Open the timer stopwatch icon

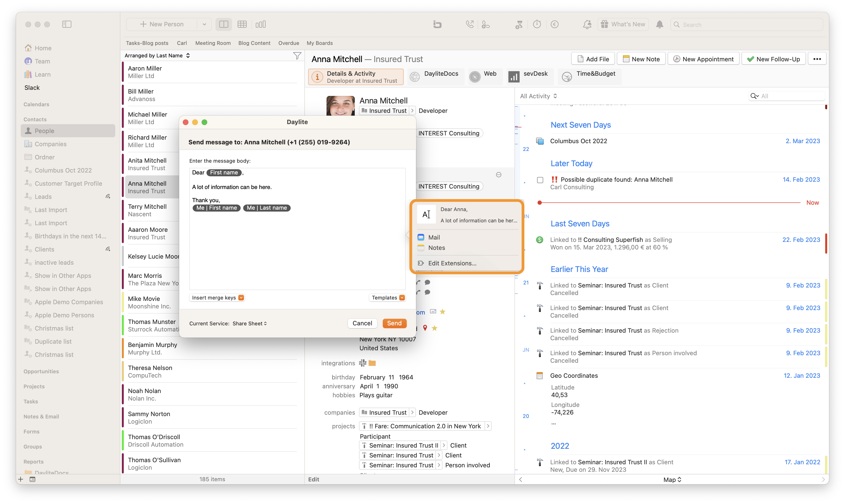pyautogui.click(x=537, y=24)
